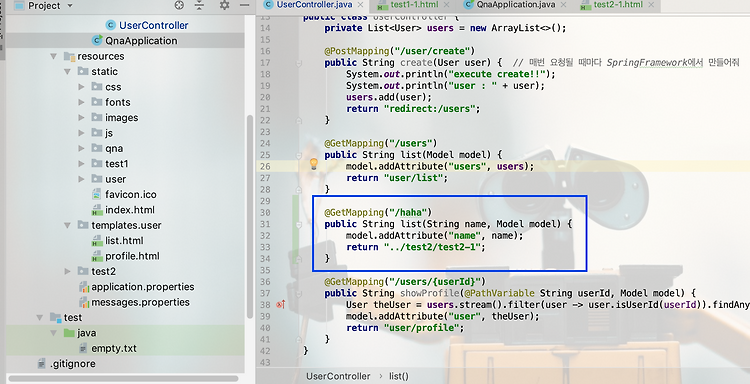Click the gutter marker icon on line 38
750x384 pixels.
pyautogui.click(x=281, y=305)
